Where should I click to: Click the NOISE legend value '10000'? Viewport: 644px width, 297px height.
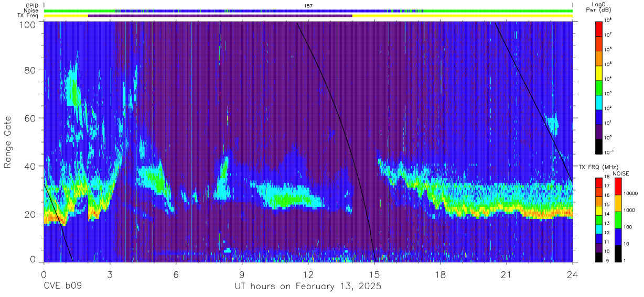(x=631, y=194)
